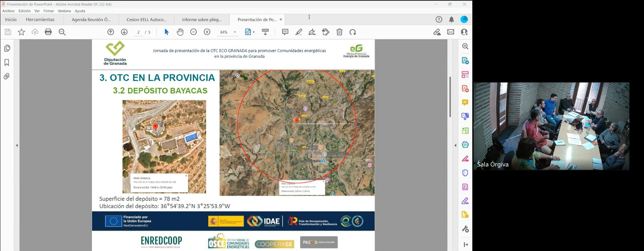This screenshot has width=644, height=251.
Task: Open the find text magnifier tool
Action: 62,32
